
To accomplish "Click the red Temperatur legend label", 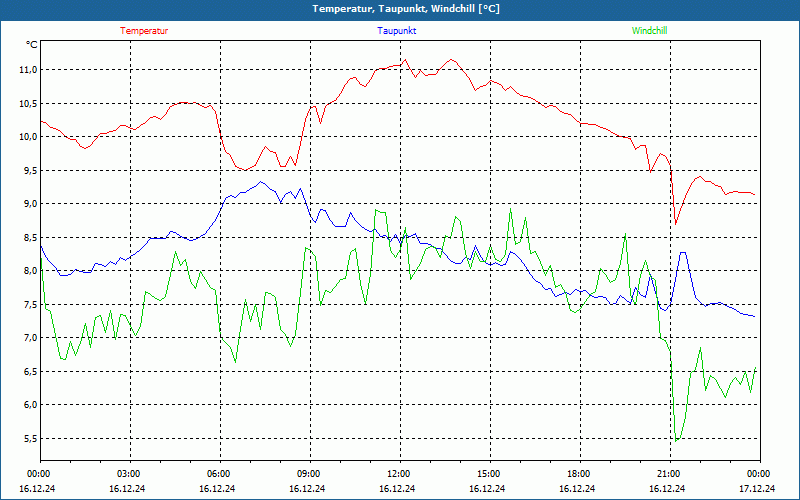I will [x=144, y=31].
